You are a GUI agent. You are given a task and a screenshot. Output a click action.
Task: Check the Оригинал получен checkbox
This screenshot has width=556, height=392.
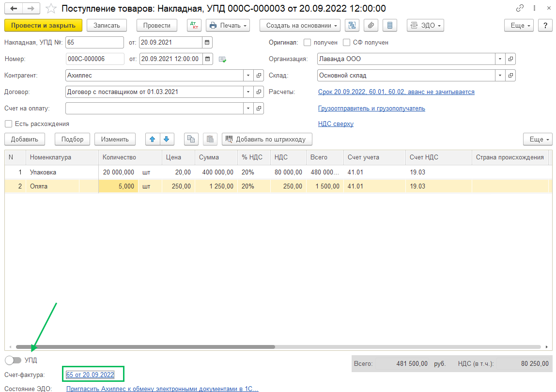tap(307, 43)
